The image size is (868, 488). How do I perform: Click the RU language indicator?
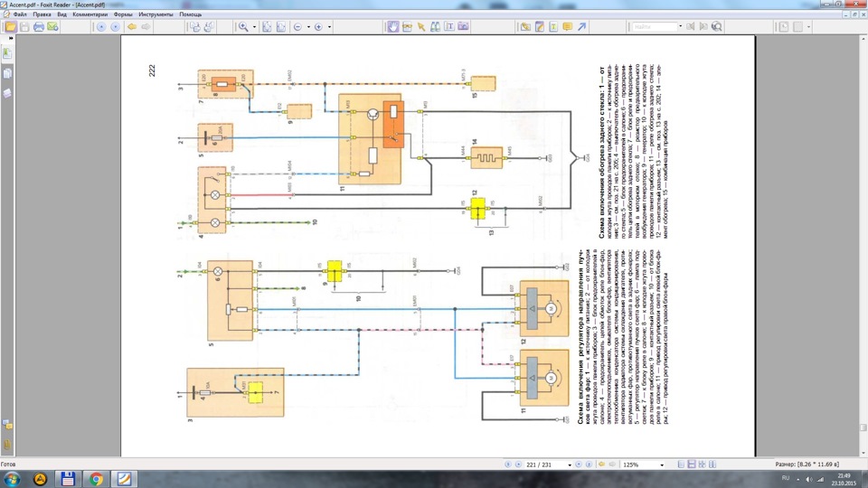click(x=786, y=478)
